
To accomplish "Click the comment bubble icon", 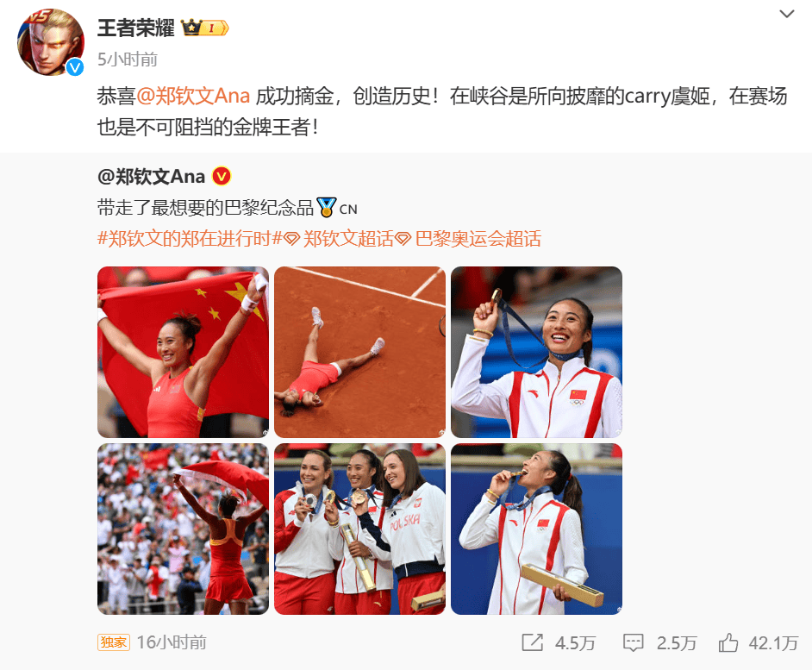I will click(633, 642).
